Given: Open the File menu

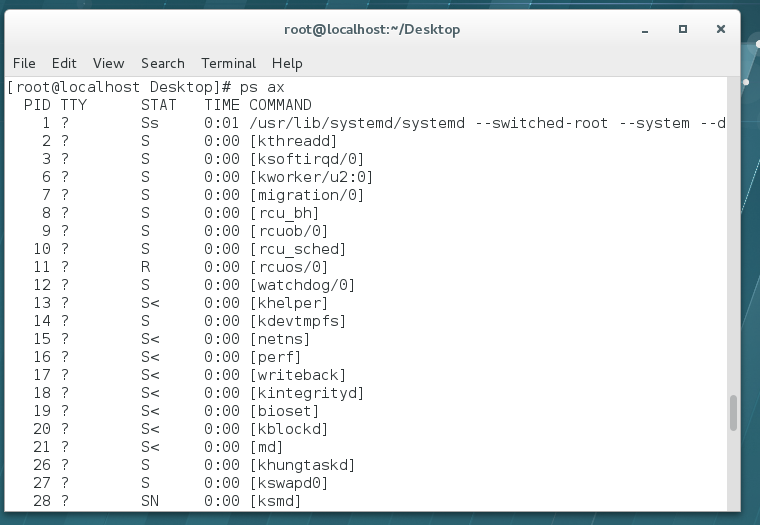Looking at the screenshot, I should 24,63.
